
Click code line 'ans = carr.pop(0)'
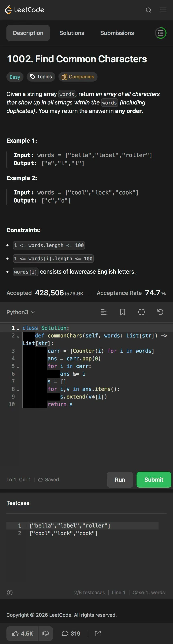pos(74,359)
